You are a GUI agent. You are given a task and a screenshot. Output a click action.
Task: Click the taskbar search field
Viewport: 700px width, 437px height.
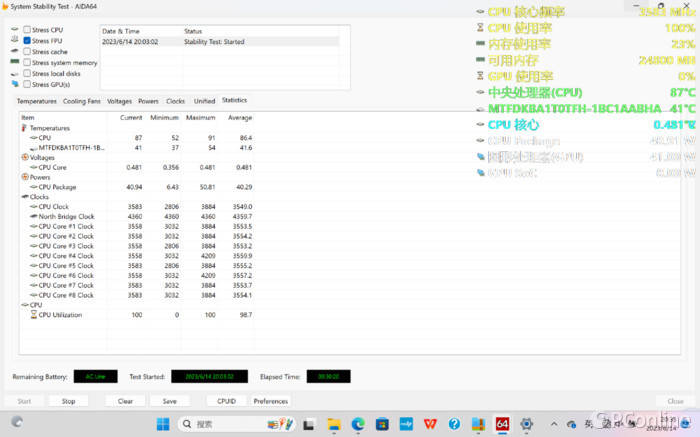pos(237,424)
